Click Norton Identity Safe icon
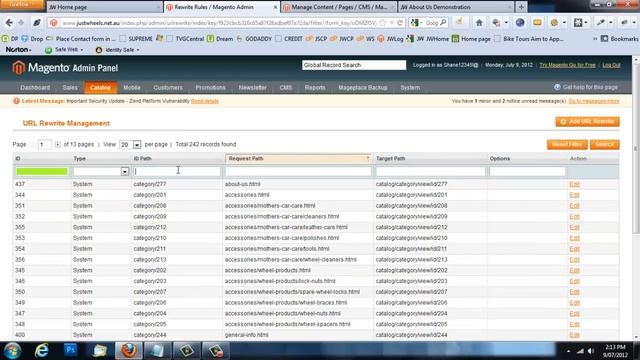 tap(98, 50)
